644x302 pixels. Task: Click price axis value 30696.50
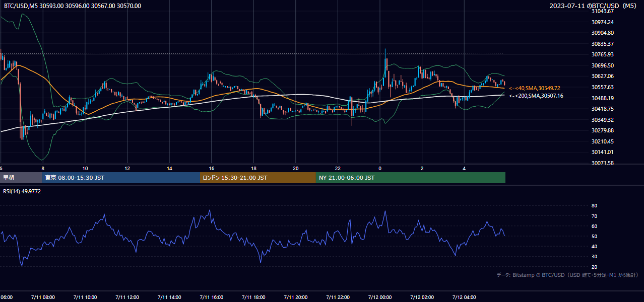pyautogui.click(x=603, y=65)
